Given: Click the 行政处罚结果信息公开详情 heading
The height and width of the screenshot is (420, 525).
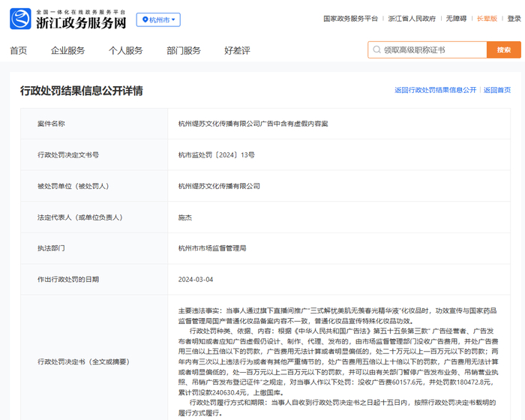Looking at the screenshot, I should (x=81, y=91).
